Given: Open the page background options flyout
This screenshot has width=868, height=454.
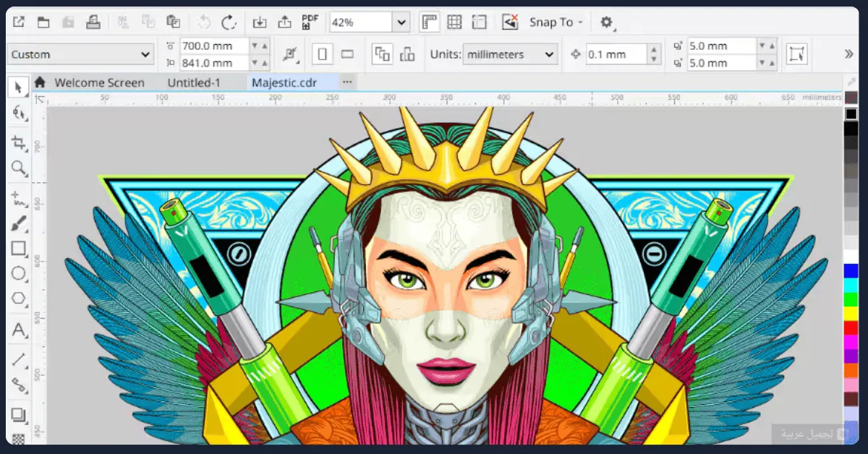Looking at the screenshot, I should coord(291,54).
